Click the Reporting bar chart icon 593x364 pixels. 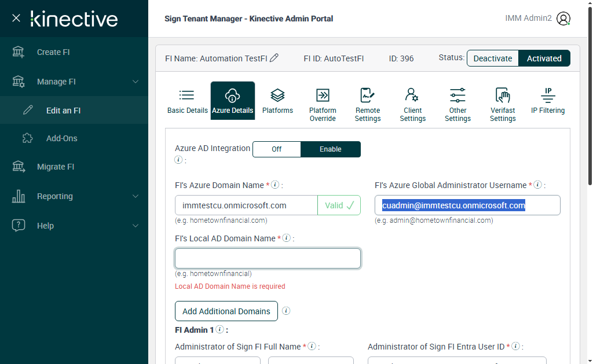pos(19,196)
